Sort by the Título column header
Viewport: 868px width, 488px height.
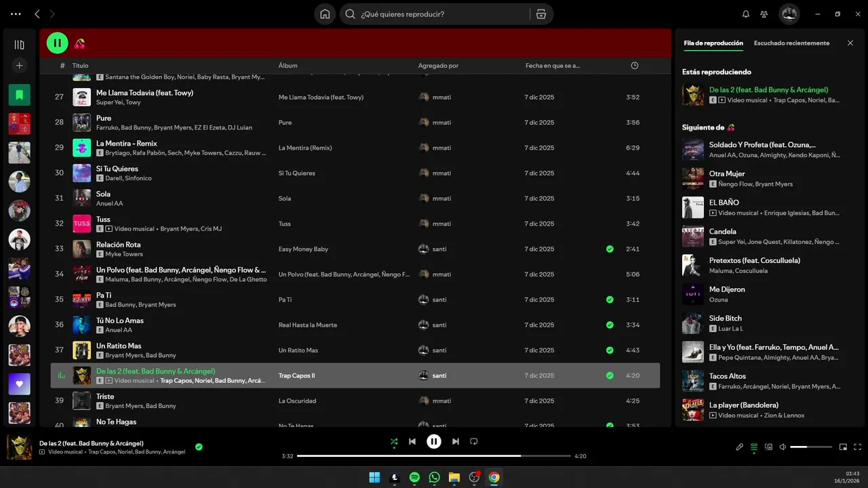click(81, 66)
